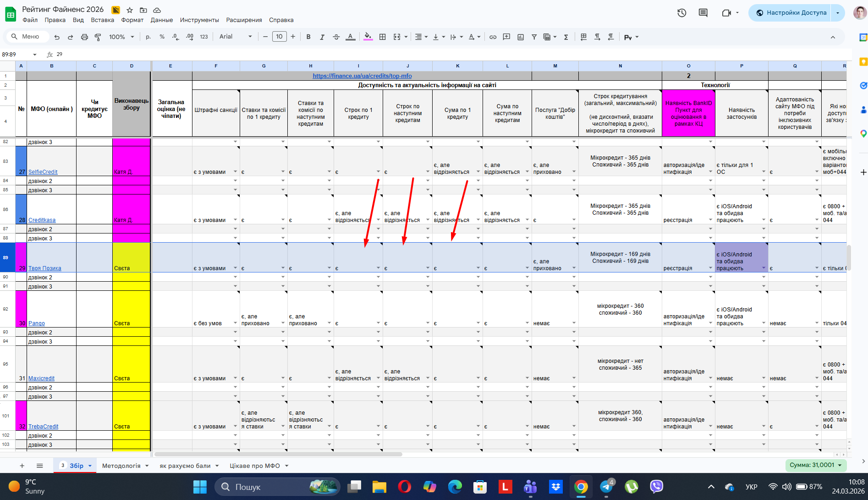Open dropdown in Pango 'є без умов' cell
This screenshot has height=500, width=868.
click(x=236, y=323)
